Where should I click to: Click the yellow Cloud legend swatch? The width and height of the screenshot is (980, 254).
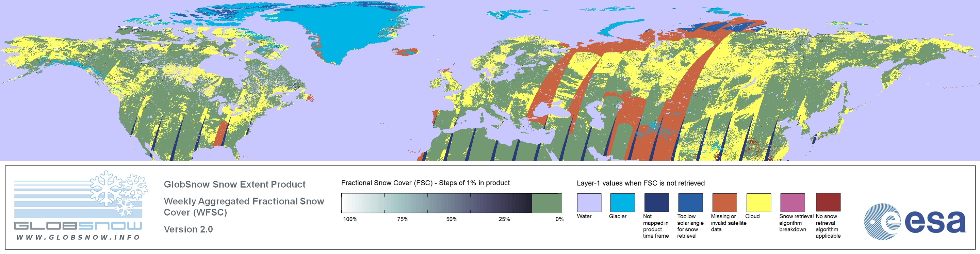(758, 203)
